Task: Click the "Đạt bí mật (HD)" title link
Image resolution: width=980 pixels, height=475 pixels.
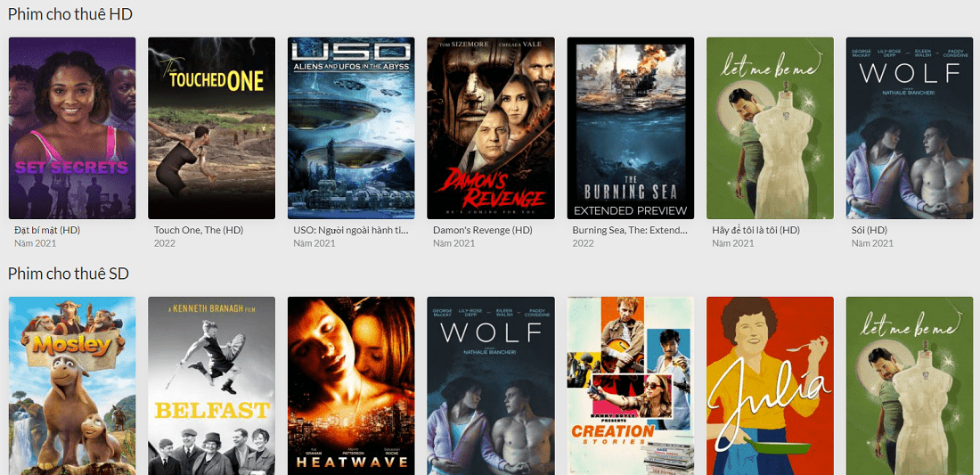Action: [x=47, y=230]
